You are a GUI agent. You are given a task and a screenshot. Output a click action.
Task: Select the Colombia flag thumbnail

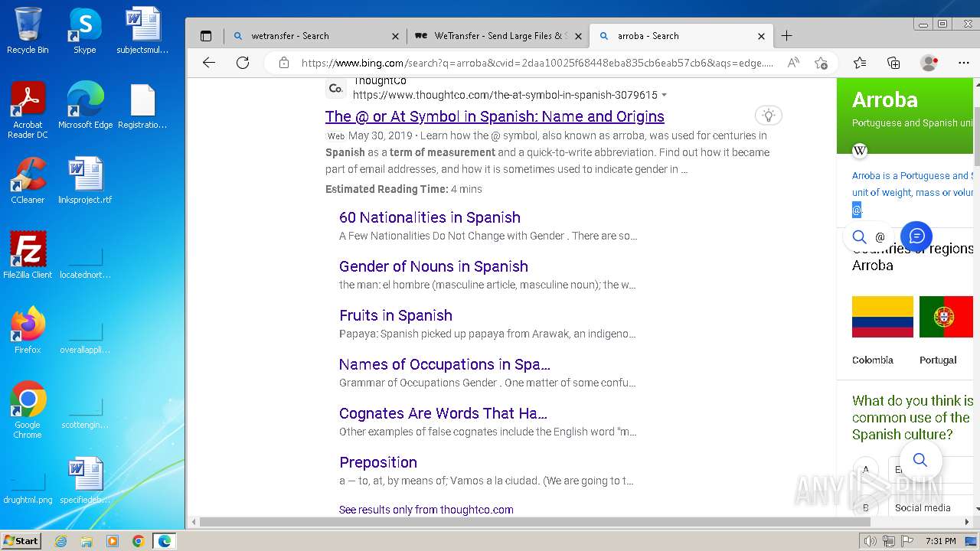click(883, 317)
